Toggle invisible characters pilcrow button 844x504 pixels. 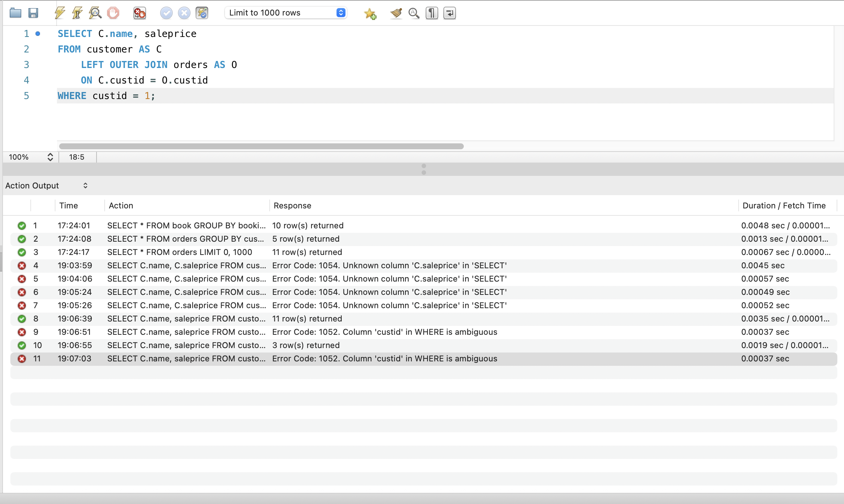point(432,13)
